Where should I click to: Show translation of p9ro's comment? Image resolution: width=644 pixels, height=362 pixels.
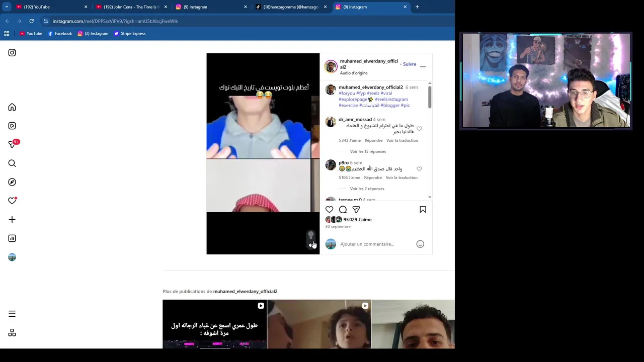coord(401,178)
